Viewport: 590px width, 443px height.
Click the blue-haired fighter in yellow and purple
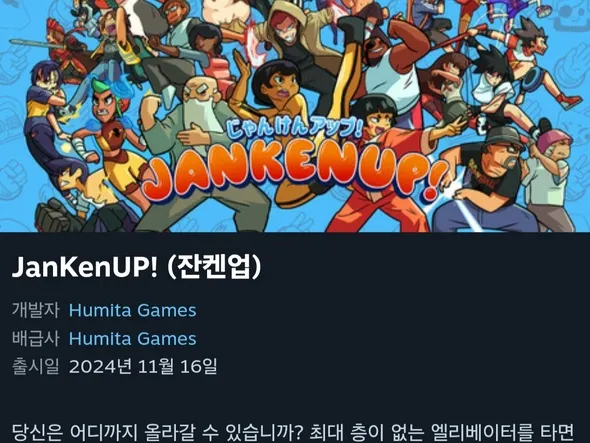coord(45,113)
